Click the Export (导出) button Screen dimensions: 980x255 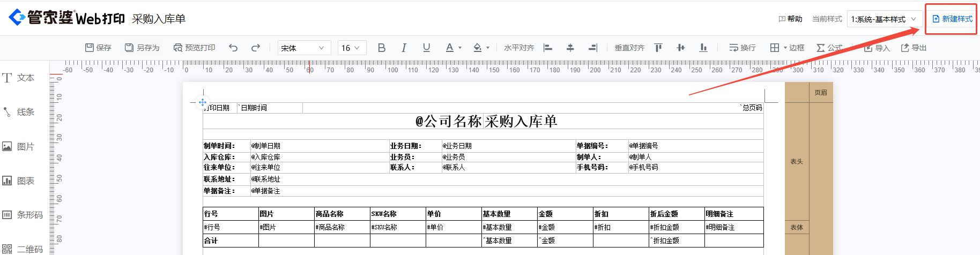[914, 48]
